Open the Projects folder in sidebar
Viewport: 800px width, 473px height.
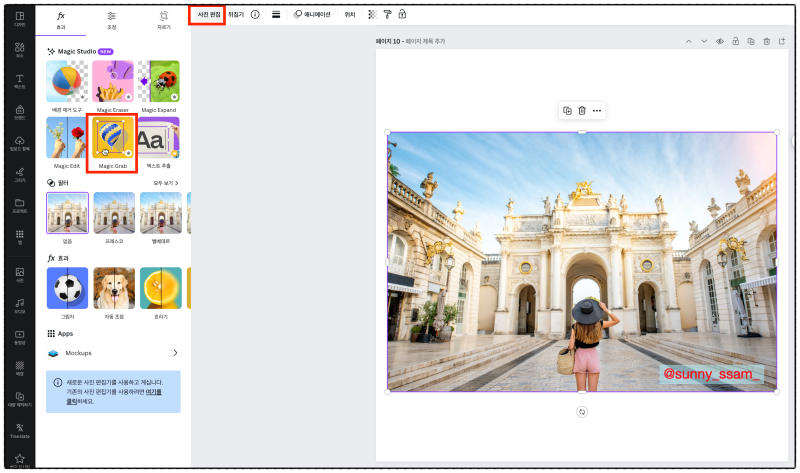tap(19, 205)
